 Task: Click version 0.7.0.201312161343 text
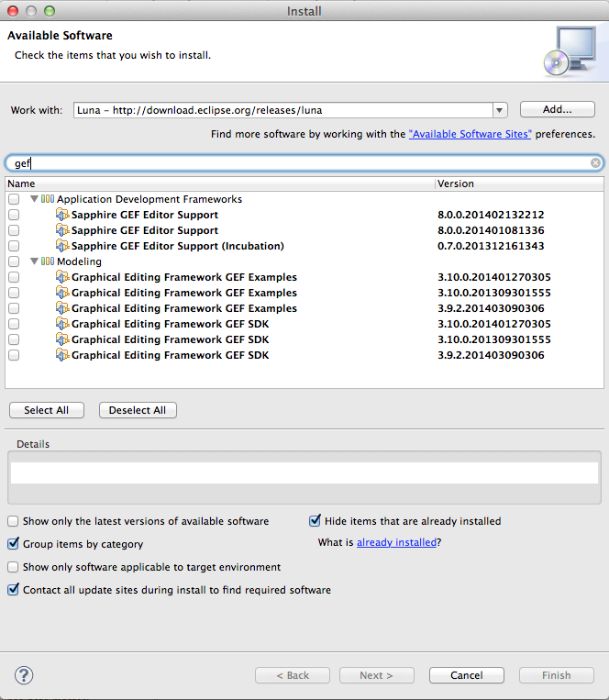click(491, 246)
